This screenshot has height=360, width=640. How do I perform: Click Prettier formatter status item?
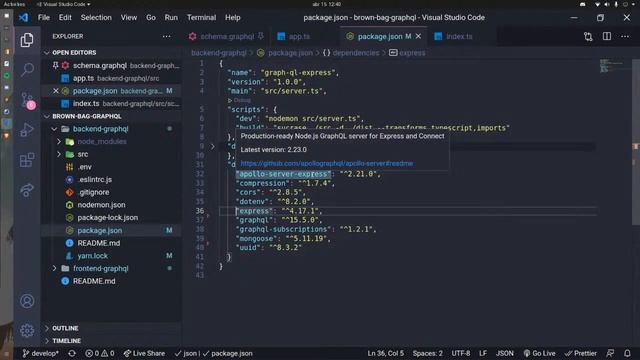581,353
